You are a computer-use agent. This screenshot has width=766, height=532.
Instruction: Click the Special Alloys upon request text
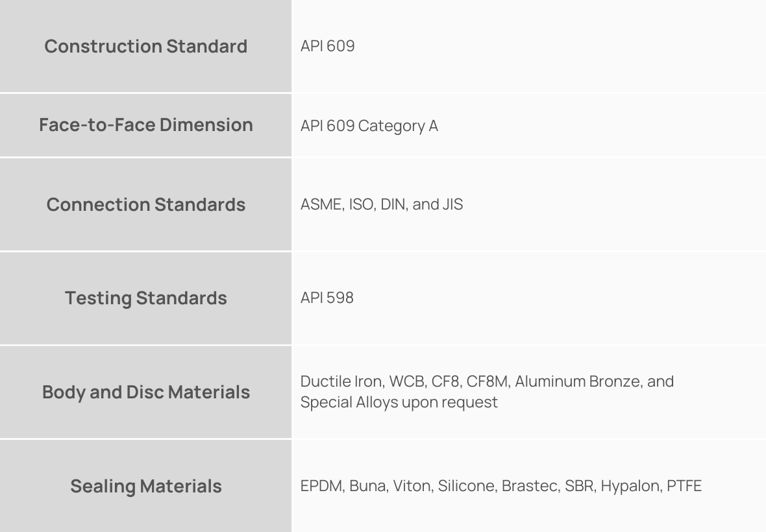[399, 402]
